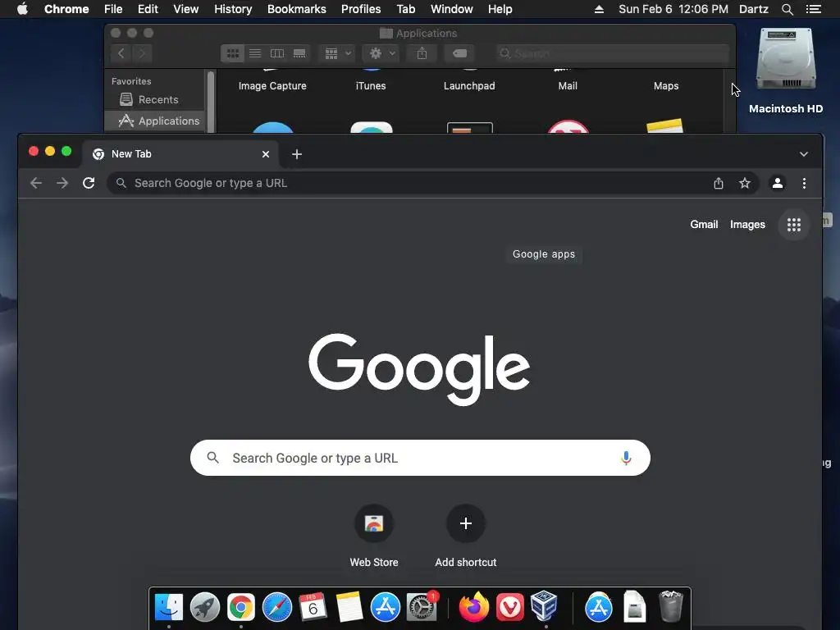
Task: Open Launchpad rocket in the Dock
Action: click(x=204, y=608)
